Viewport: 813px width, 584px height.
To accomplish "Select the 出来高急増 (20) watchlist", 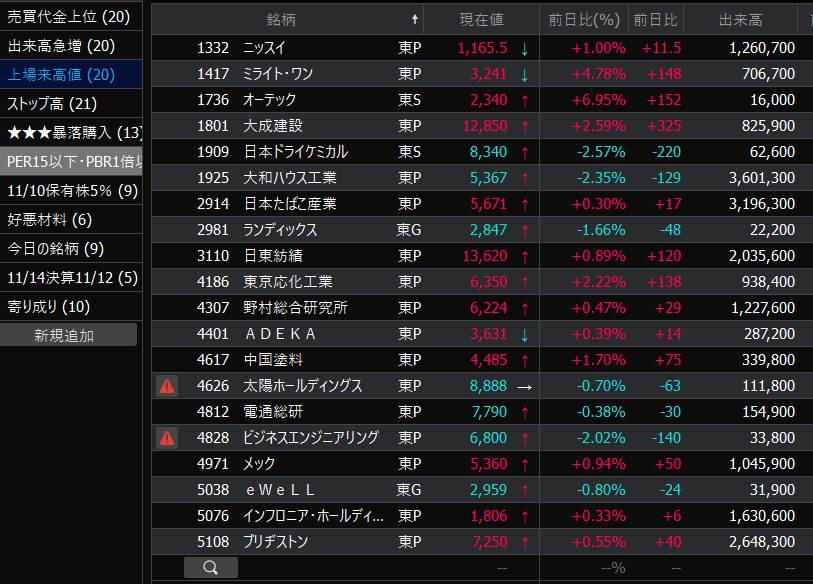I will (62, 45).
